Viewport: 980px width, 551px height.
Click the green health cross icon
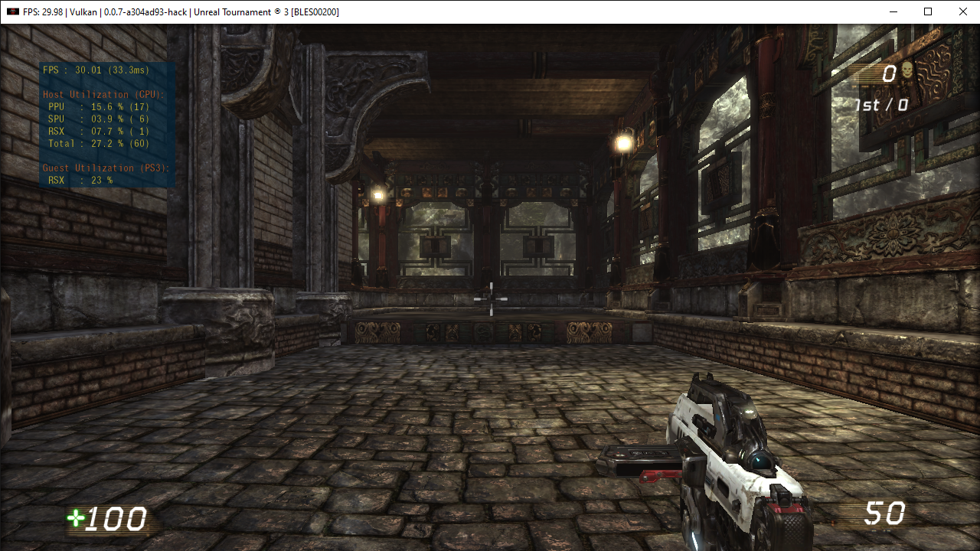(74, 518)
